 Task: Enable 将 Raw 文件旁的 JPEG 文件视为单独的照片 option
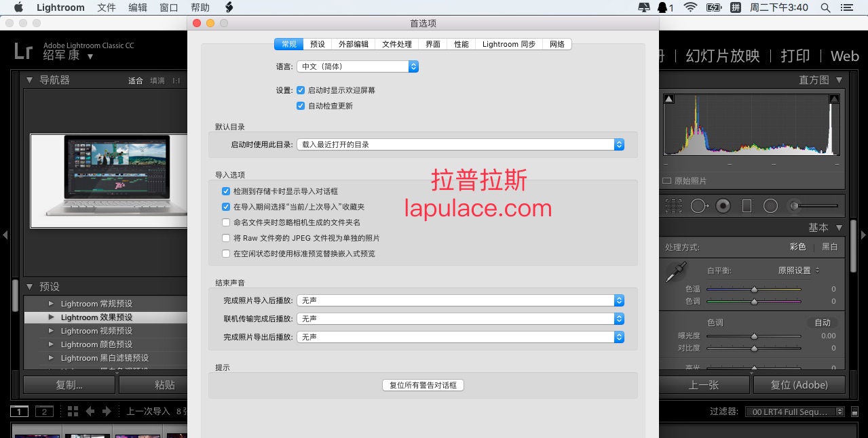[227, 238]
